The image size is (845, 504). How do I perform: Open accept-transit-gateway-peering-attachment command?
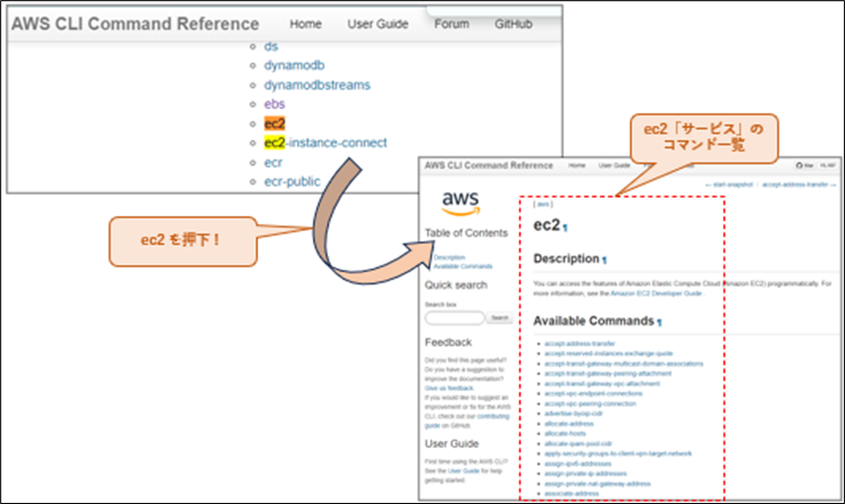(x=608, y=374)
